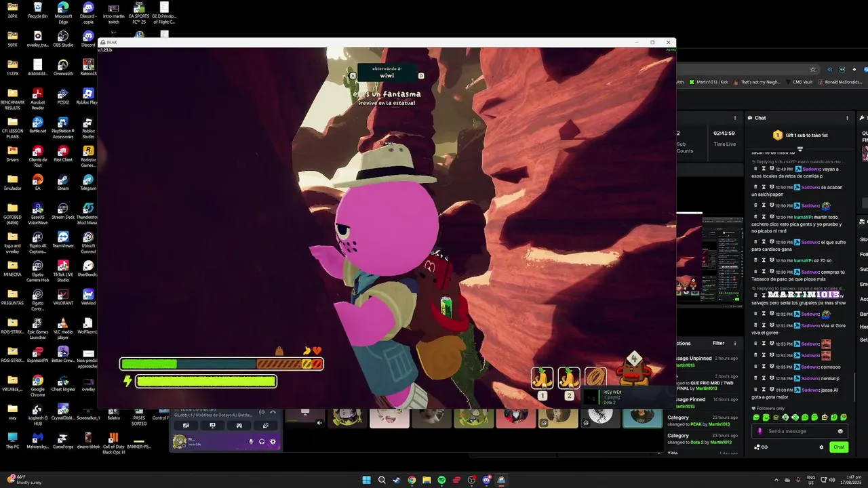This screenshot has width=868, height=488.
Task: Open the Filter option in actions panel
Action: [718, 343]
